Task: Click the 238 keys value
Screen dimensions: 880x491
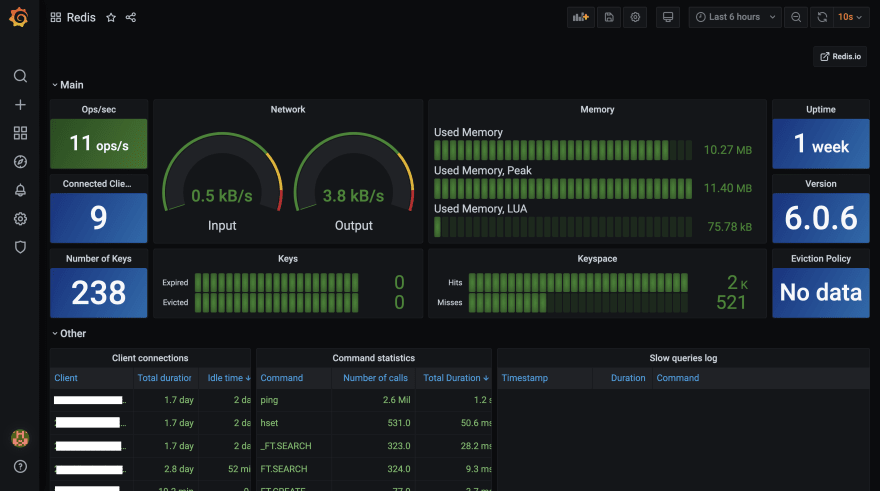Action: tap(99, 292)
